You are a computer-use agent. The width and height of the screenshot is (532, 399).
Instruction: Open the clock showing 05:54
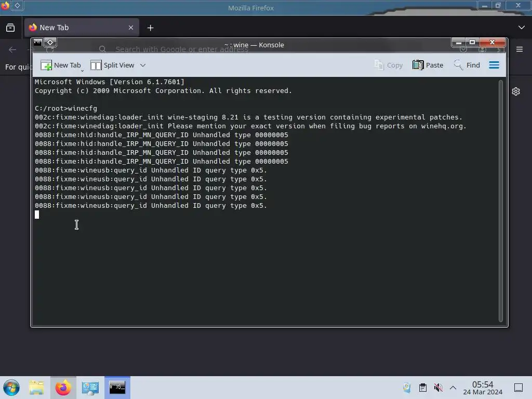coord(483,388)
